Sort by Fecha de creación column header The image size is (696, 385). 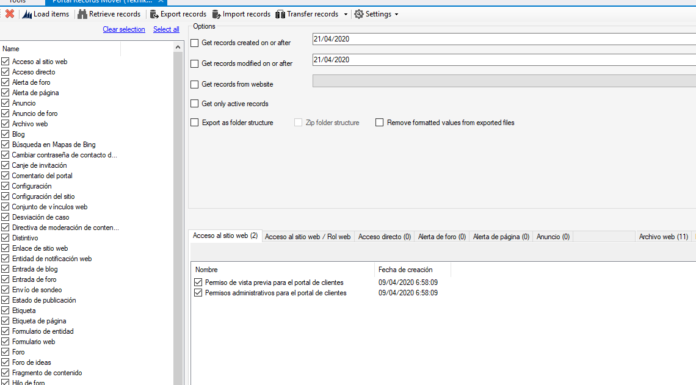(413, 270)
